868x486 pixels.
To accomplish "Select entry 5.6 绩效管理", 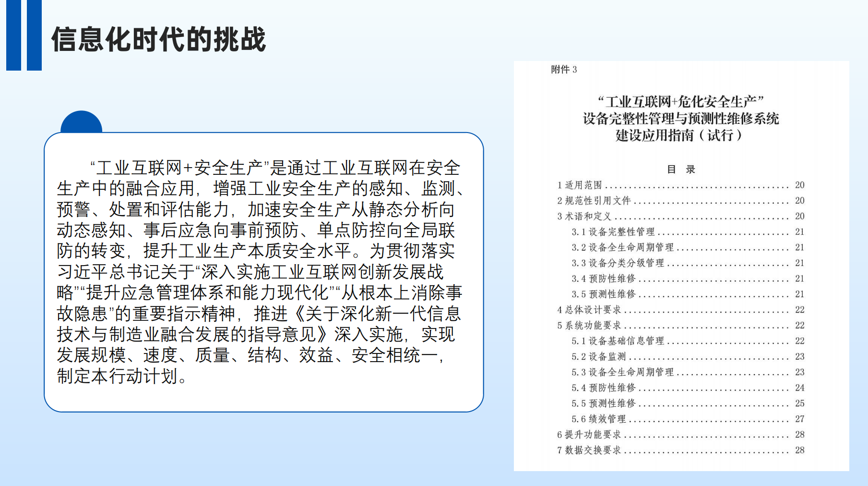I will [688, 419].
